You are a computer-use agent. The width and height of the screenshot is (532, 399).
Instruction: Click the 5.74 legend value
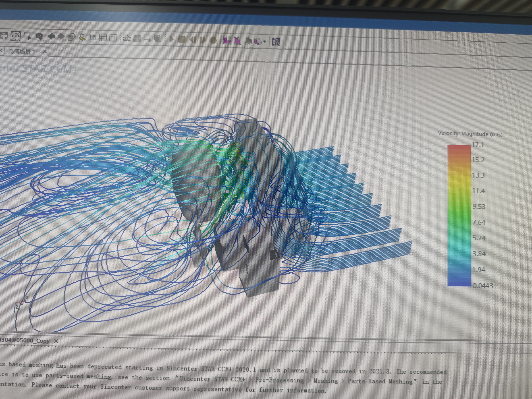coord(479,238)
